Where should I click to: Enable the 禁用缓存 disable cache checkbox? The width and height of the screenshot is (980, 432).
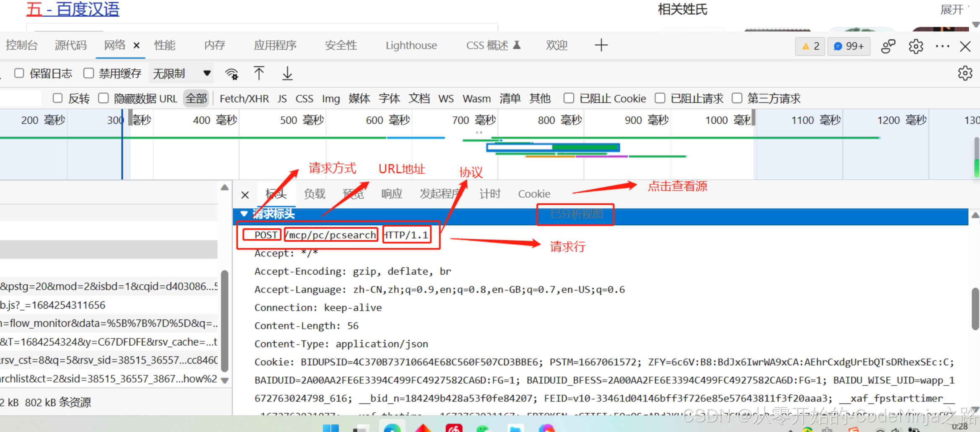(88, 73)
